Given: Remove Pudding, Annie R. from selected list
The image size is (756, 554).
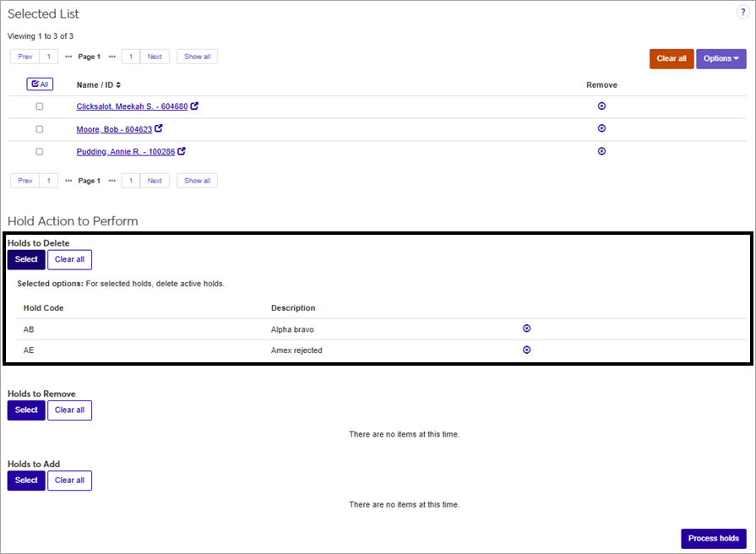Looking at the screenshot, I should 601,151.
